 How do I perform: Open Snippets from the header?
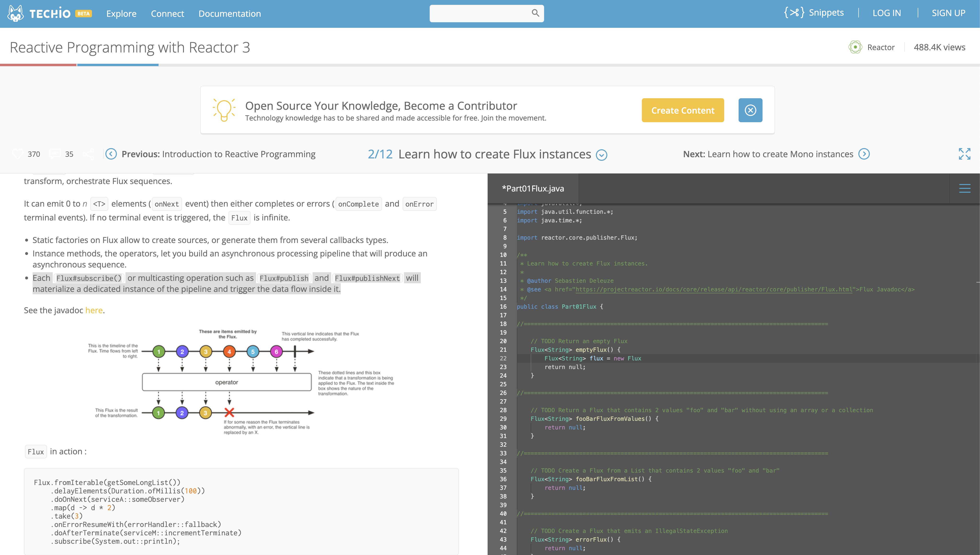click(x=814, y=12)
